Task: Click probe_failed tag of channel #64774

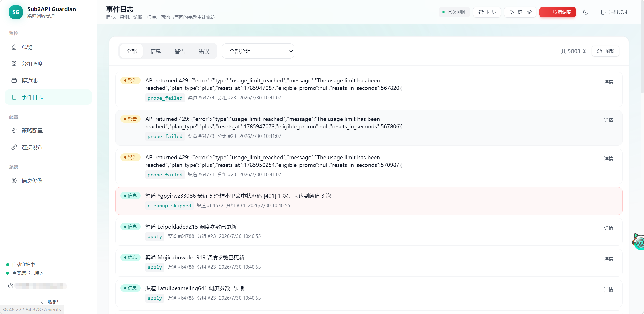Action: point(165,98)
